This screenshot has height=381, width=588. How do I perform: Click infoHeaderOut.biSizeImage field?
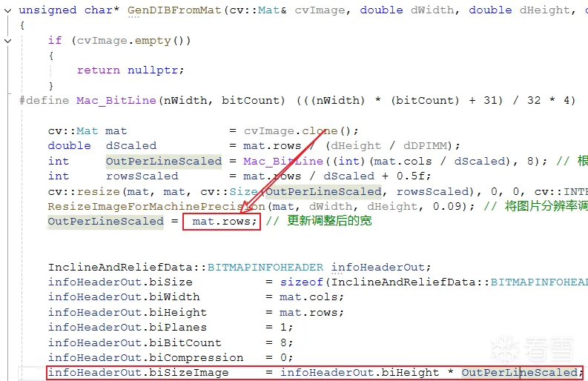(x=138, y=373)
